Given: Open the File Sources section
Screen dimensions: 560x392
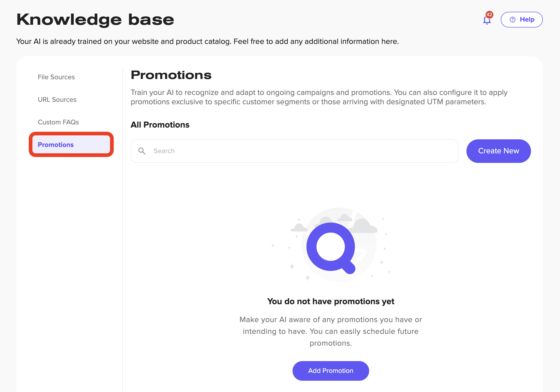Looking at the screenshot, I should click(56, 77).
